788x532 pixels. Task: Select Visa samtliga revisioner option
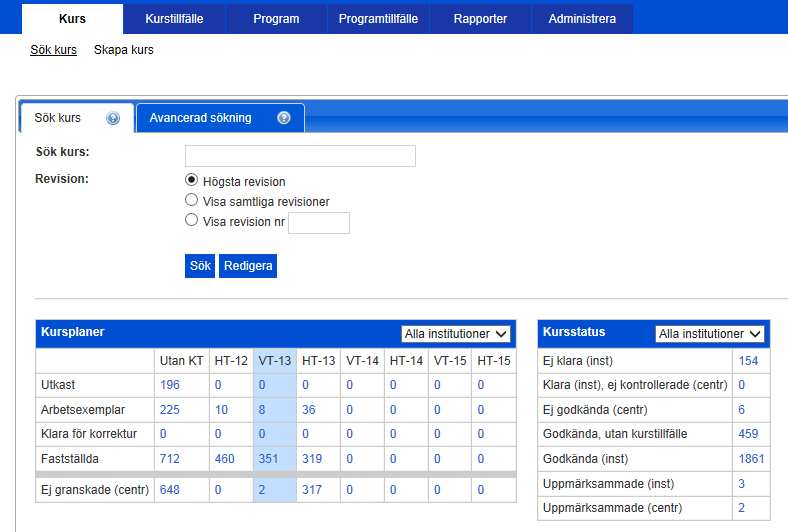191,200
